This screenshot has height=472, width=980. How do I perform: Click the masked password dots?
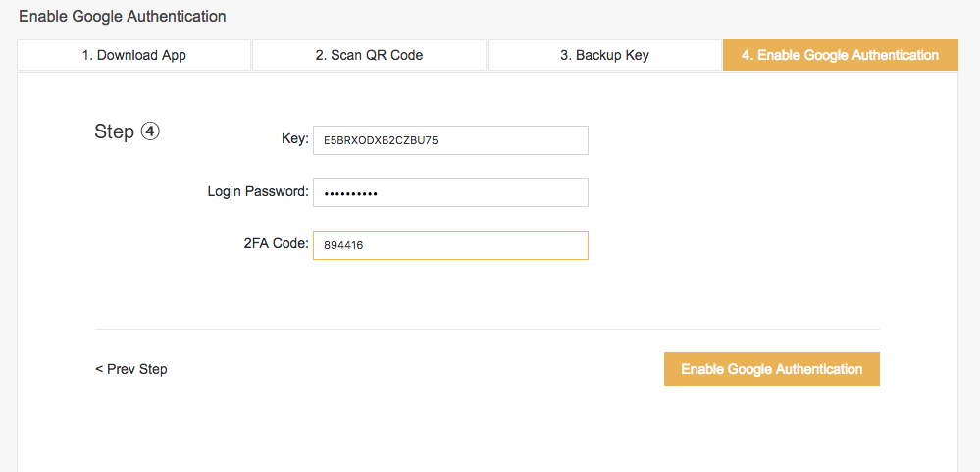pos(350,193)
